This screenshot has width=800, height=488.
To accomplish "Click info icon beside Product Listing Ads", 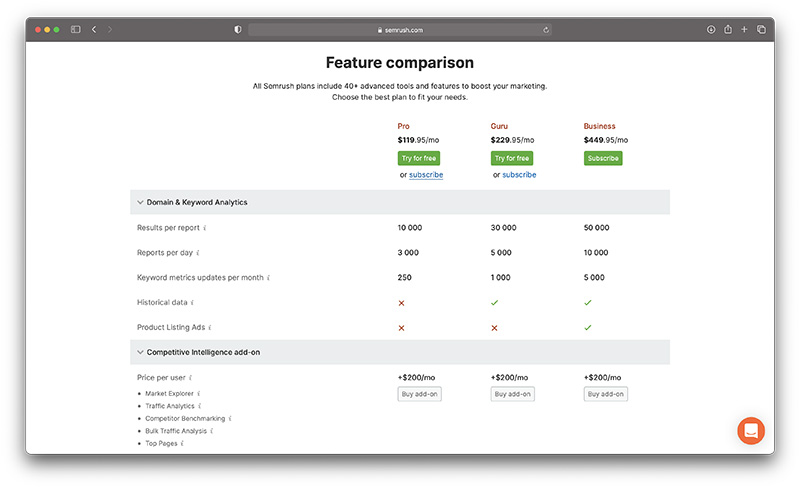I will pyautogui.click(x=210, y=328).
